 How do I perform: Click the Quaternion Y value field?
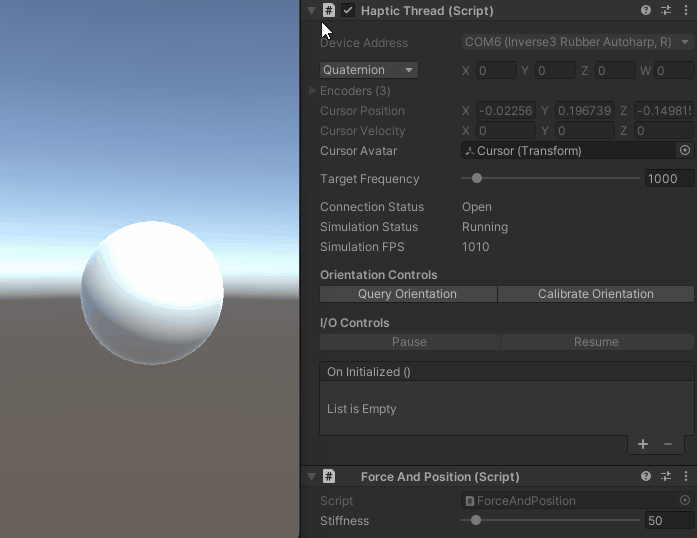(555, 71)
